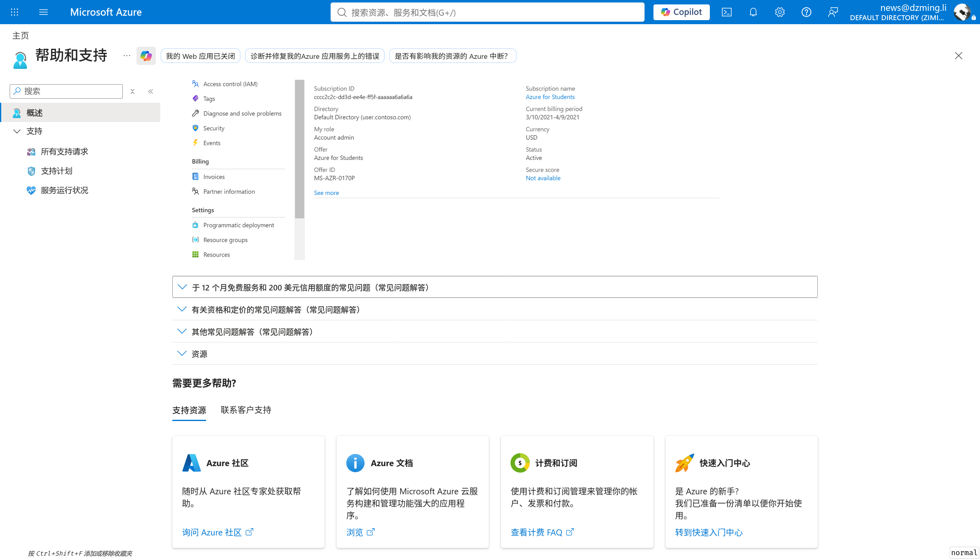Open Cloud Shell from the top bar
This screenshot has height=560, width=980.
pos(727,12)
